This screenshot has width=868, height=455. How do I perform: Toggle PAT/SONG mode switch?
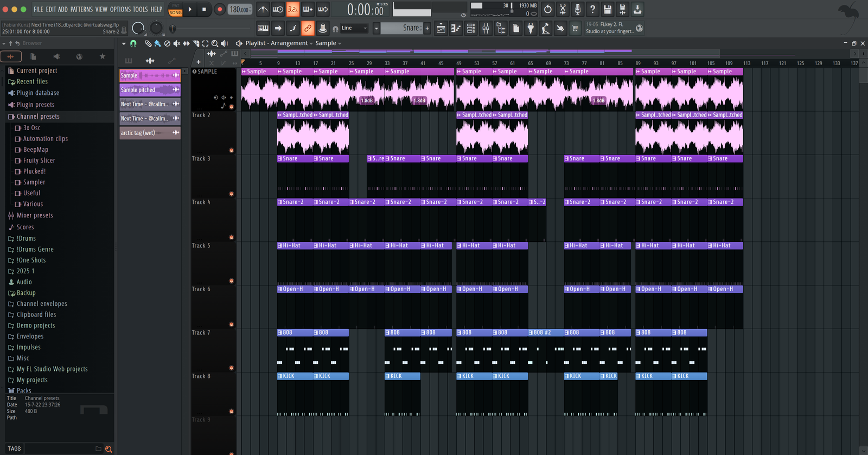[176, 9]
